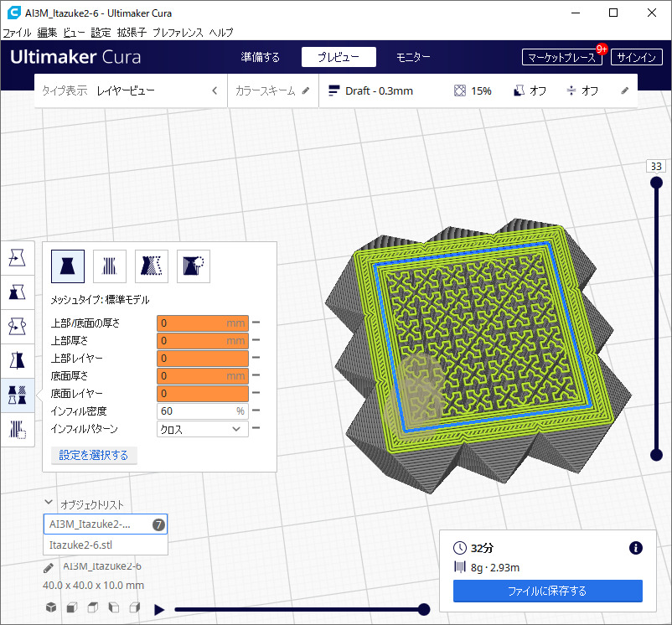Click the ファイルに保存する button
Viewport: 672px width, 625px height.
547,591
